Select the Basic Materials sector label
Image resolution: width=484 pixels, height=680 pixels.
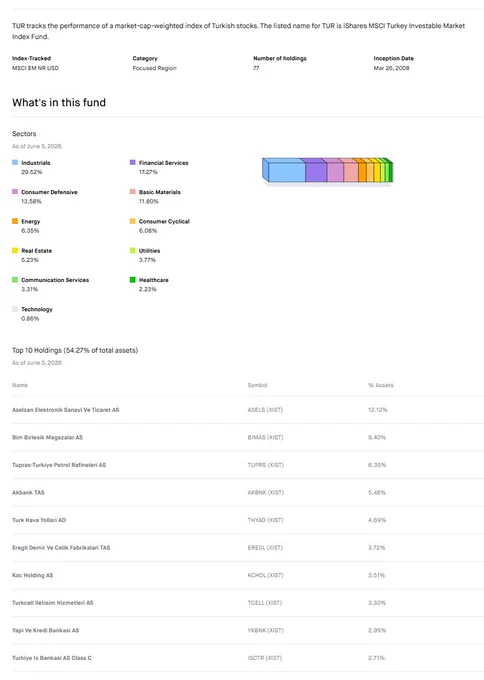click(160, 192)
